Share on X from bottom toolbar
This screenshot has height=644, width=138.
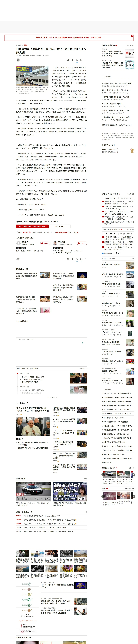click(77, 259)
